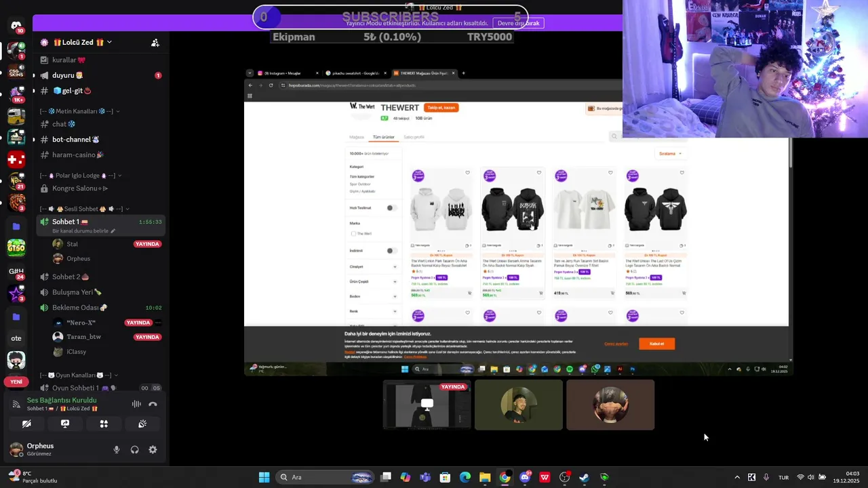Select the third participant avatar tile
868x488 pixels.
pos(610,405)
